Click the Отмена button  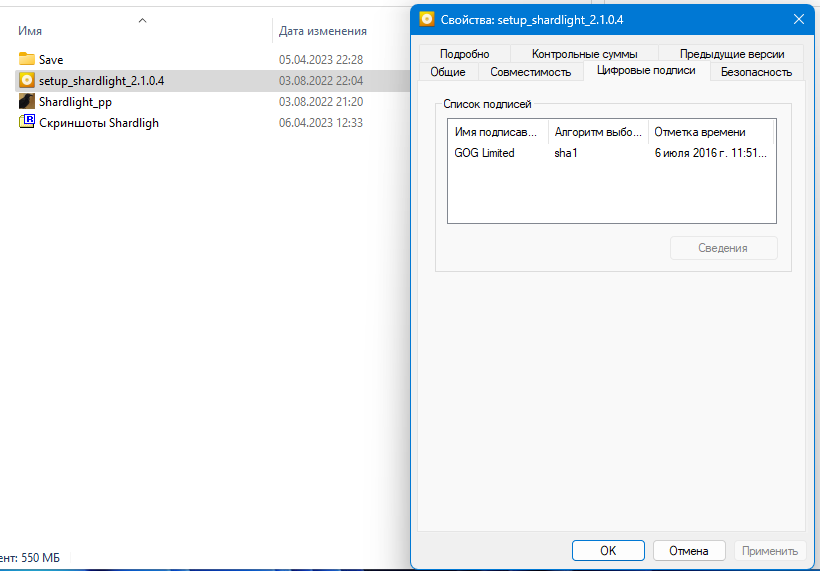click(x=689, y=550)
